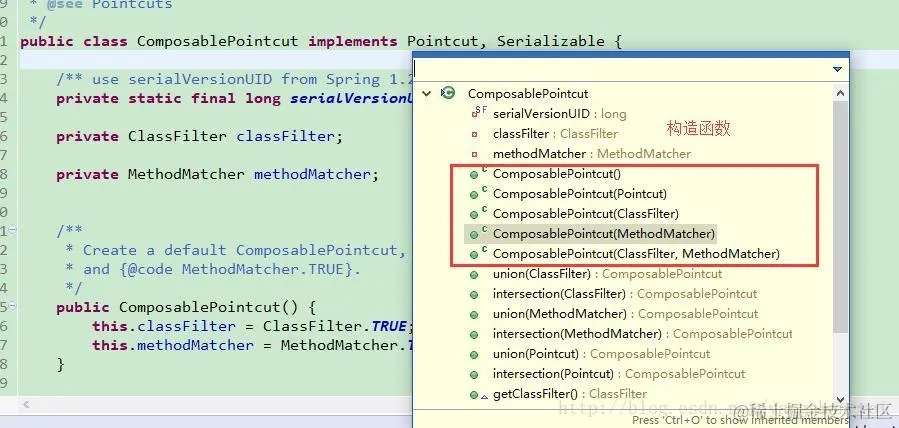
Task: Select the ComposablePointcut(ClassFilter) constructor
Action: [x=585, y=214]
